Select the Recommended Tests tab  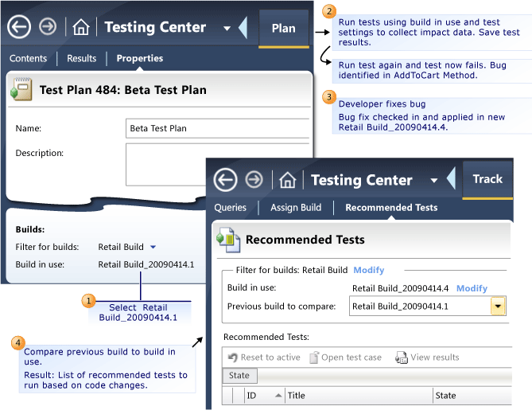click(391, 208)
